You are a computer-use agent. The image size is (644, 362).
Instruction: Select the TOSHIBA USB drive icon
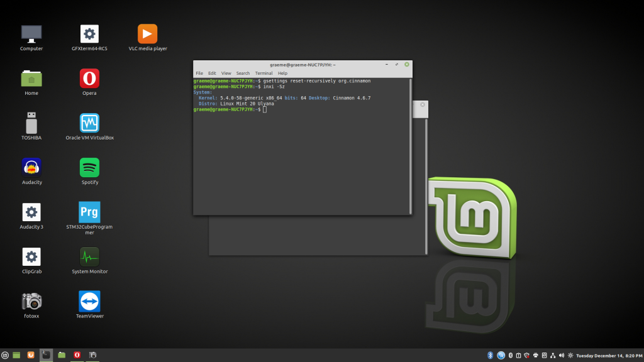[x=31, y=123]
